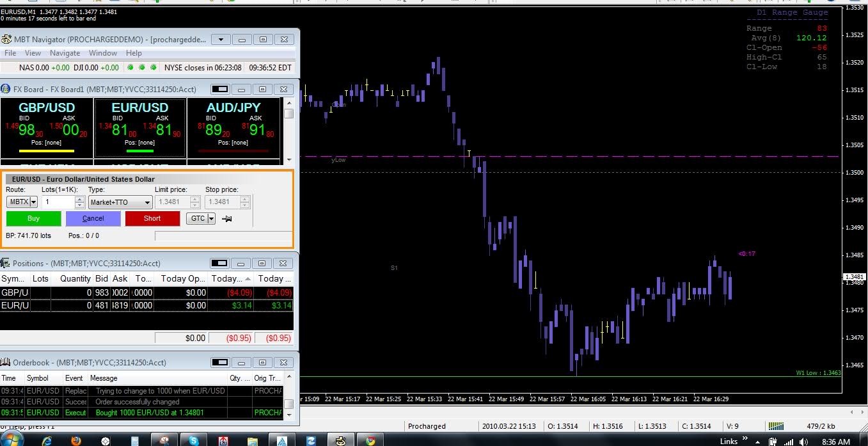Click the Windows Start button
This screenshot has width=868, height=446.
[12, 440]
